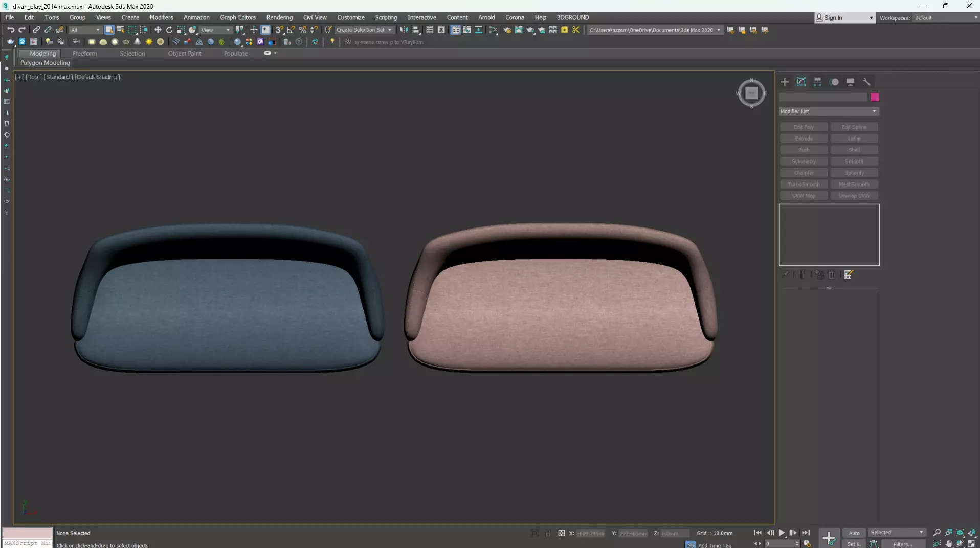
Task: Toggle Percent Snap
Action: pos(302,30)
